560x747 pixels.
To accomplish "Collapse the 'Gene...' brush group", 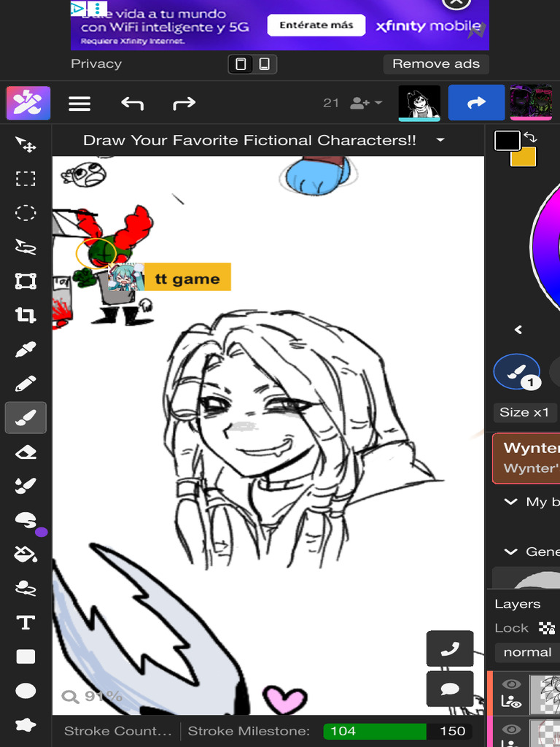I will point(510,551).
